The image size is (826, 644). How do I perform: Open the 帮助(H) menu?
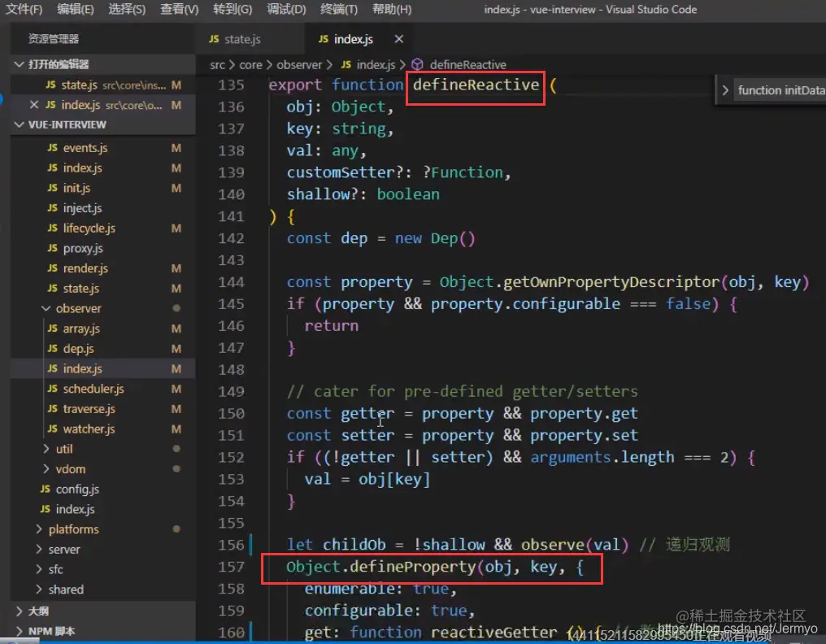392,10
